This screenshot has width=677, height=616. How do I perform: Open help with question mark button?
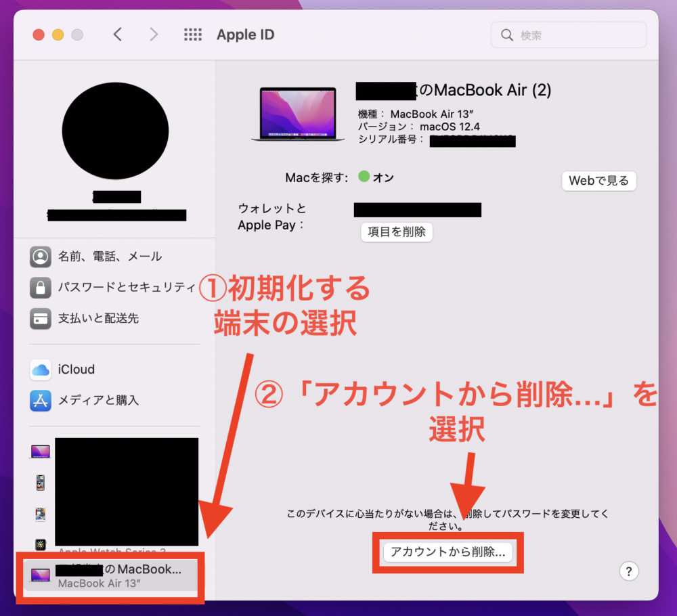(629, 571)
